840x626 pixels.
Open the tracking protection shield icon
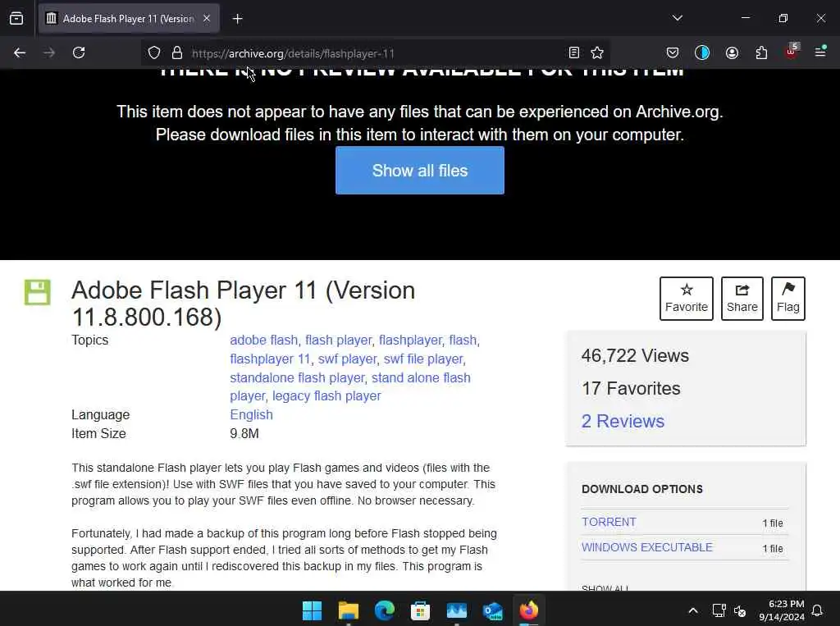pos(154,53)
